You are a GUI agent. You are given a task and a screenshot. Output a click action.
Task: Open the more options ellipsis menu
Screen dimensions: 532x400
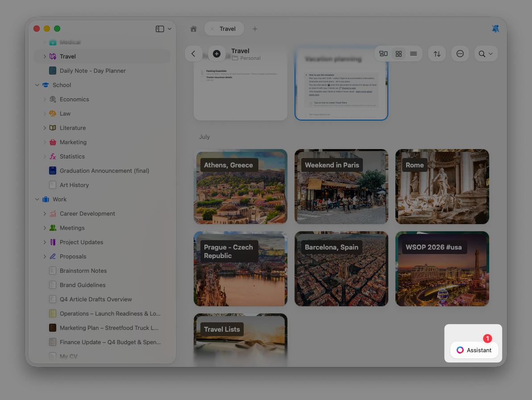(460, 54)
